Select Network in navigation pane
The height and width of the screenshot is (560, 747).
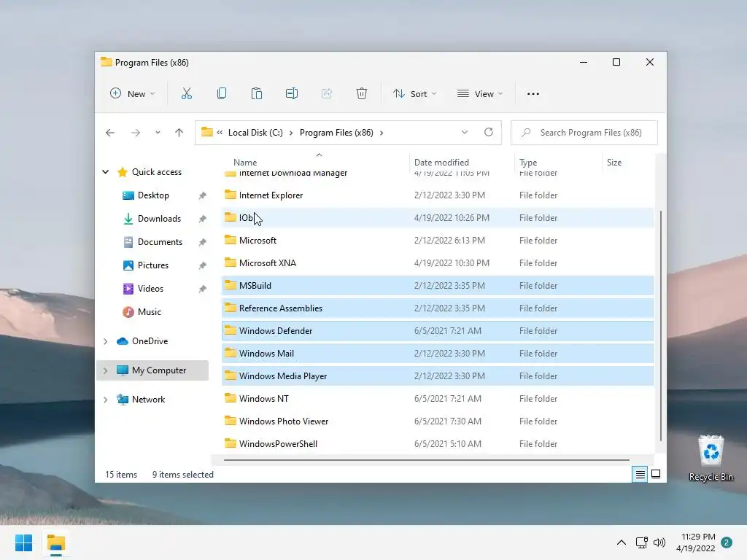148,400
